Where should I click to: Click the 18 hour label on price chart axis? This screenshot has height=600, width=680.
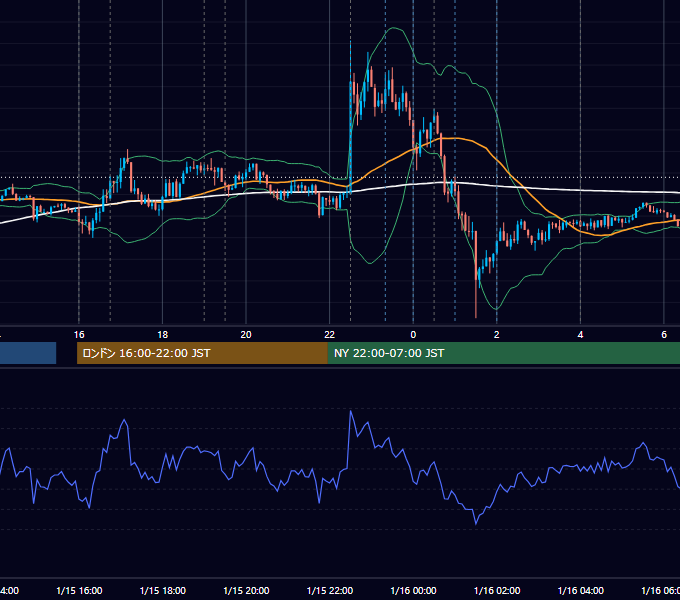coord(163,335)
